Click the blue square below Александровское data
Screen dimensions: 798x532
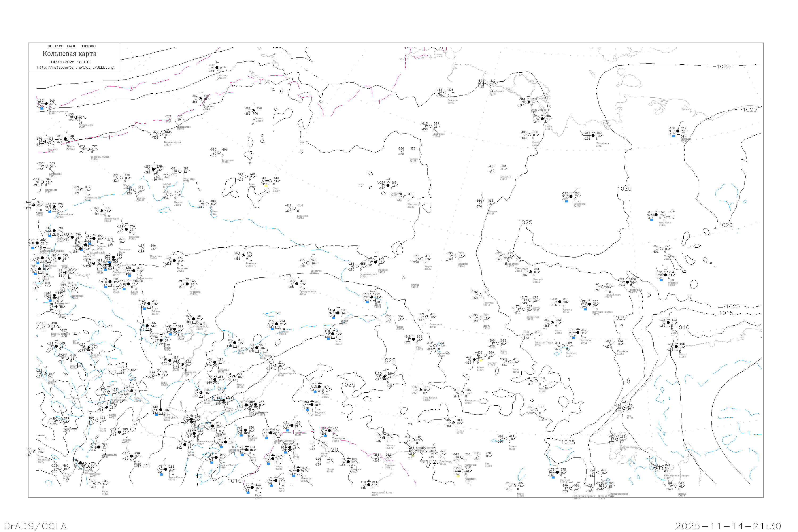pos(42,108)
